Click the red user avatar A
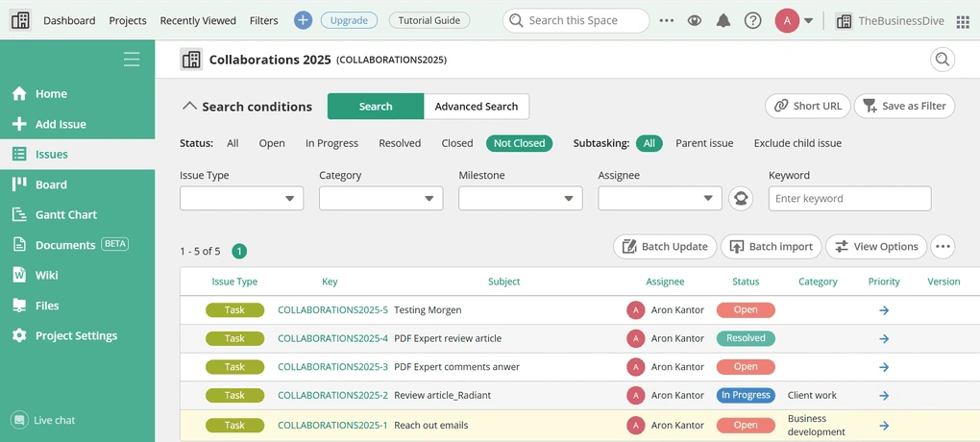Viewport: 980px width, 442px height. pyautogui.click(x=787, y=20)
